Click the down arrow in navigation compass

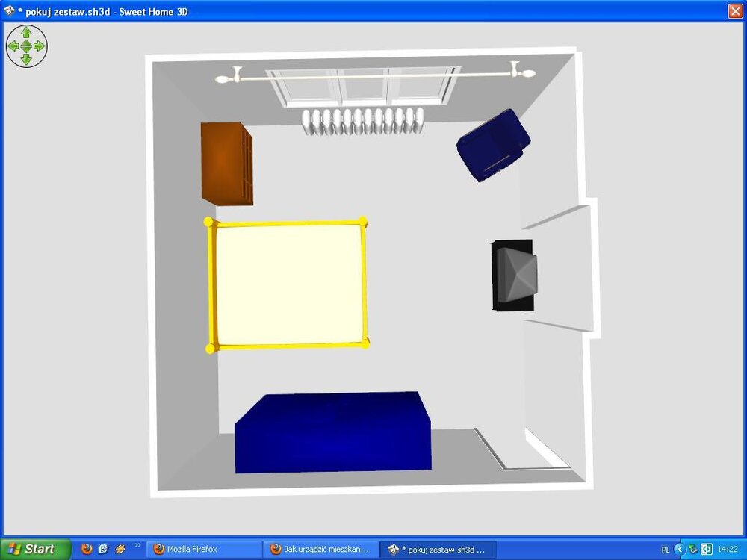pos(26,58)
